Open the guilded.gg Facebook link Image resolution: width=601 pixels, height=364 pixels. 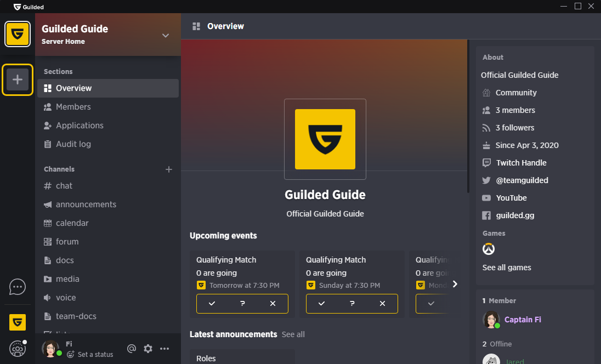click(x=508, y=216)
